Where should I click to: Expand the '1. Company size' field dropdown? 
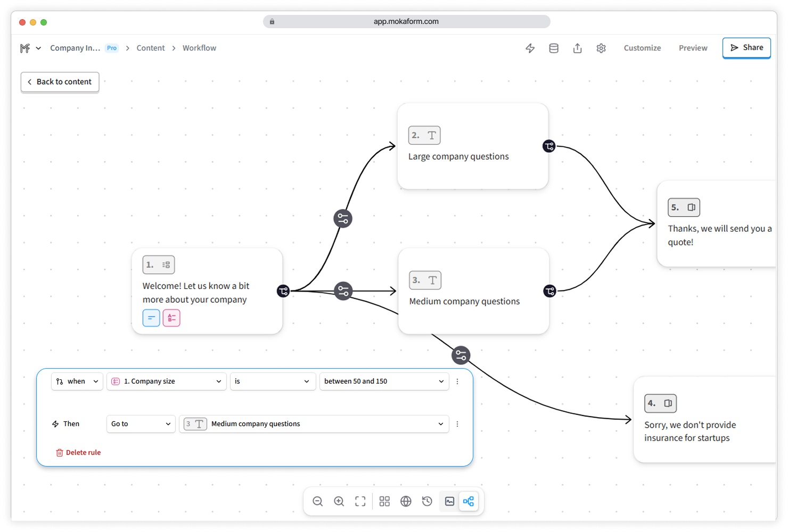167,381
